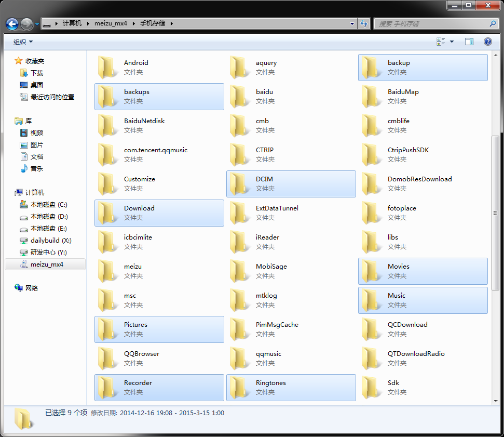Click scroll up arrow of file list
This screenshot has width=504, height=437.
(495, 56)
